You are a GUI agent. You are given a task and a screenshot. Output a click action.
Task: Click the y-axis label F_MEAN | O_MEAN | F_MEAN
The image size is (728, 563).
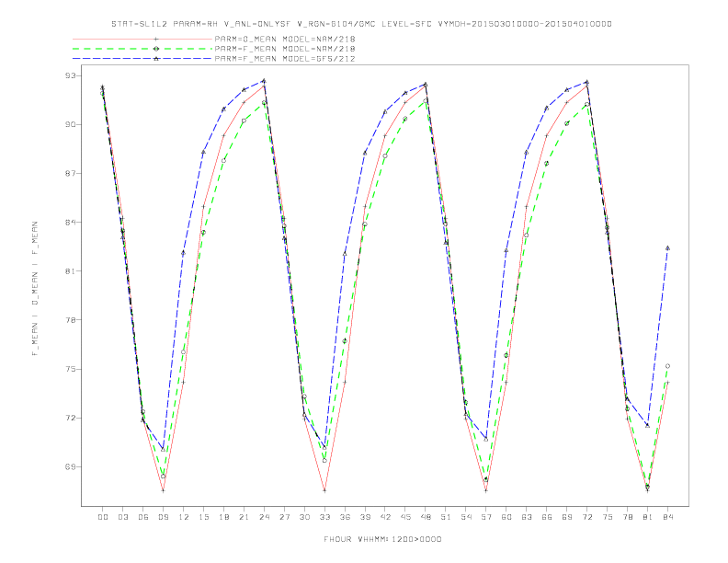[x=35, y=289]
